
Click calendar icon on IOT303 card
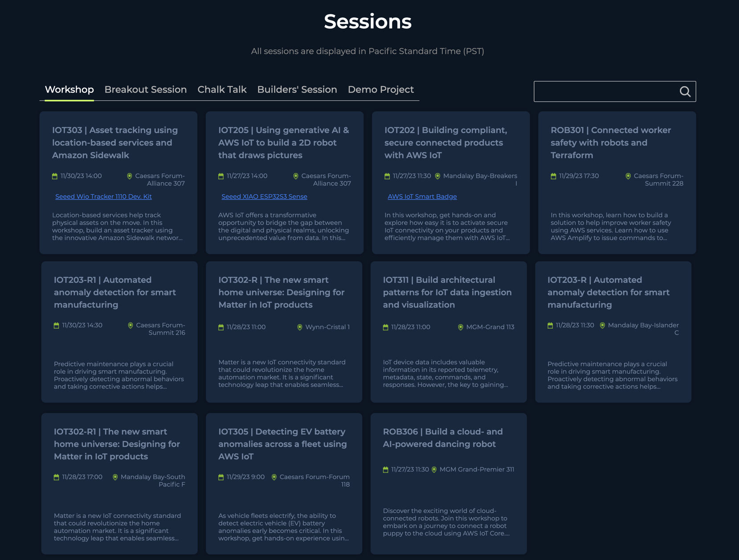pos(55,176)
